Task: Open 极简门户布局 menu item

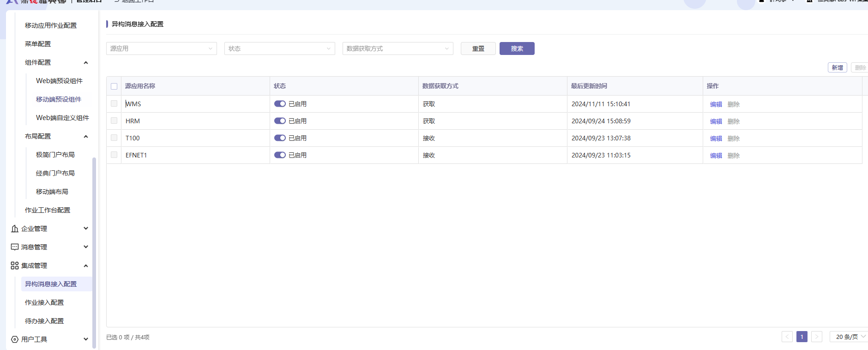Action: [x=55, y=155]
